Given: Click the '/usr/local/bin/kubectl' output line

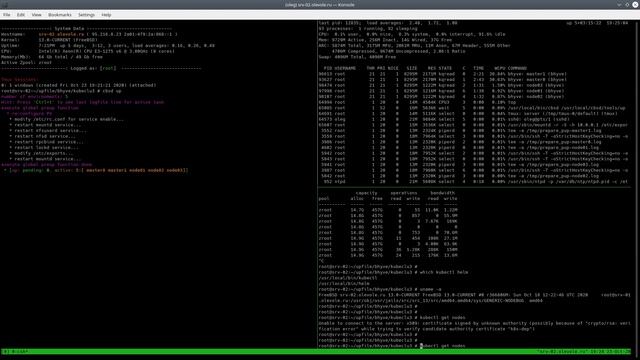Looking at the screenshot, I should pos(348,278).
